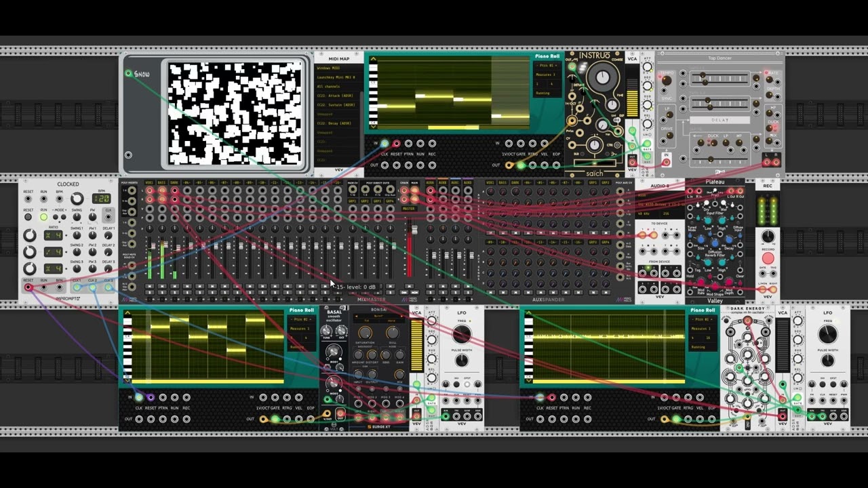Open bottom-left Piano Roll Ptn 01 selector

pos(301,319)
